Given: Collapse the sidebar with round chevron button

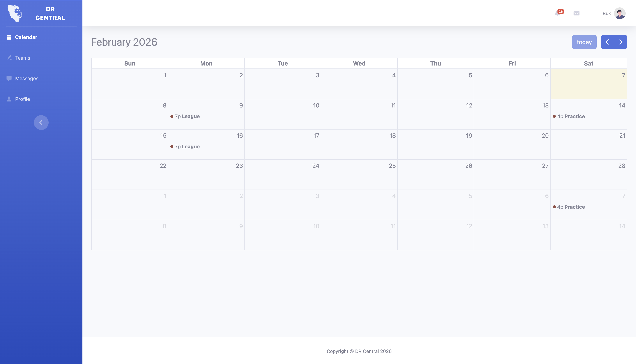Looking at the screenshot, I should pos(41,123).
